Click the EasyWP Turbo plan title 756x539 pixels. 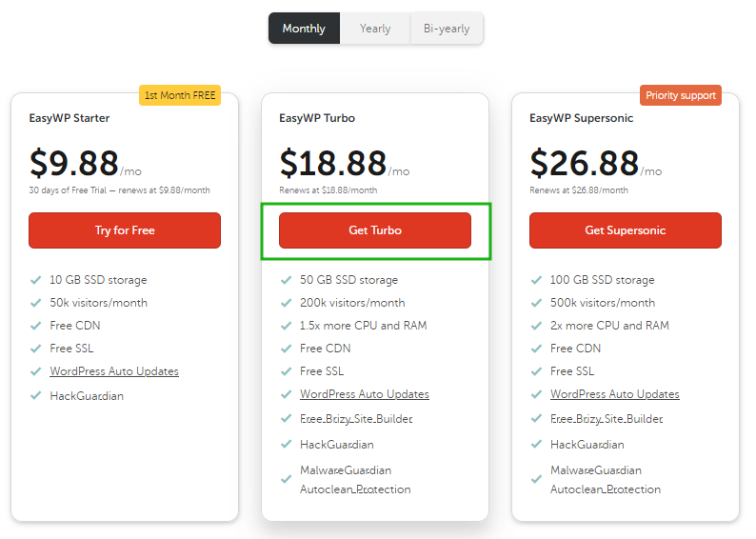pyautogui.click(x=317, y=118)
